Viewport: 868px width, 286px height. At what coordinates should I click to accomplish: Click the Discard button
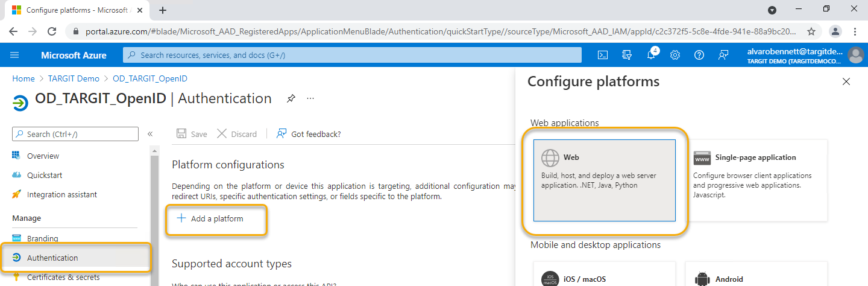tap(236, 134)
